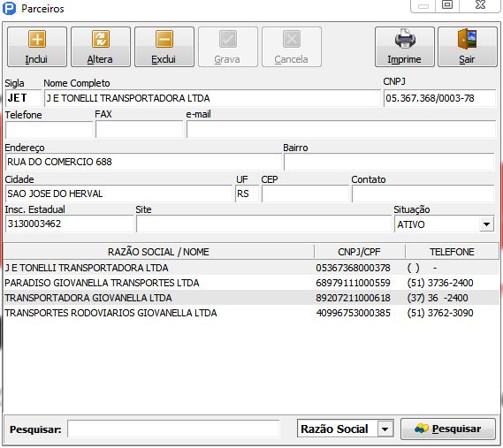
Task: Click the greyed Cancela button
Action: tap(292, 47)
